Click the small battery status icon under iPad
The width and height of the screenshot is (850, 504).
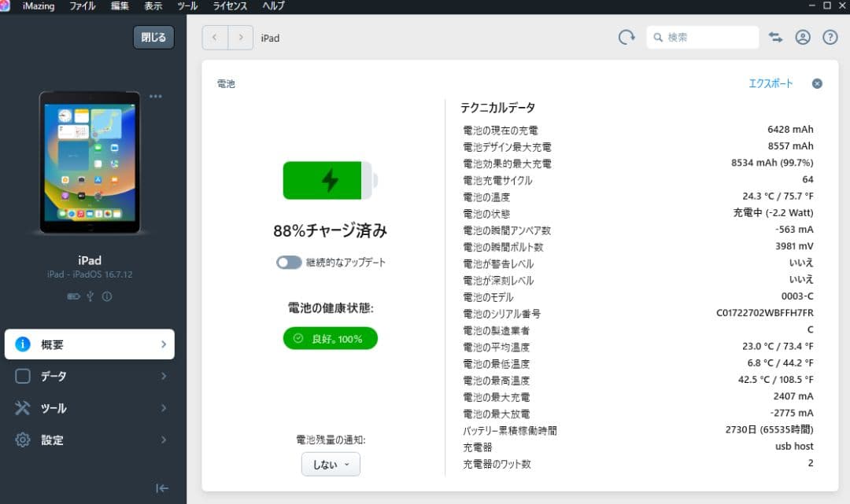point(73,296)
